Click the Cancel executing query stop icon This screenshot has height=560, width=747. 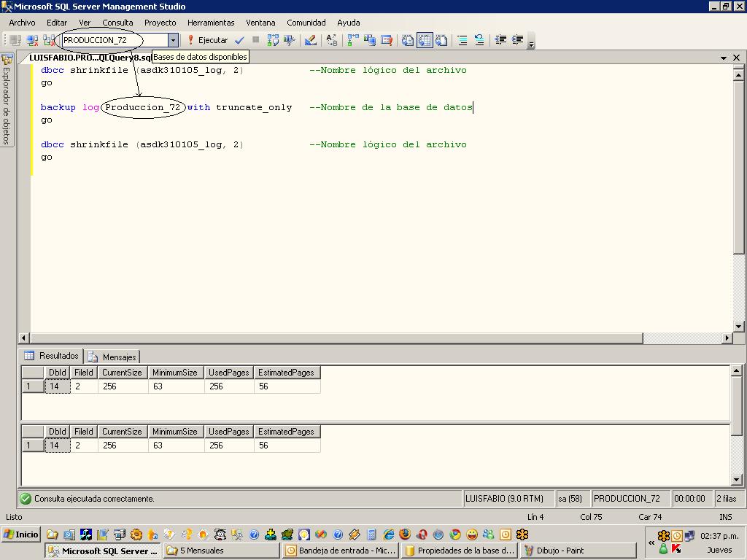click(256, 40)
